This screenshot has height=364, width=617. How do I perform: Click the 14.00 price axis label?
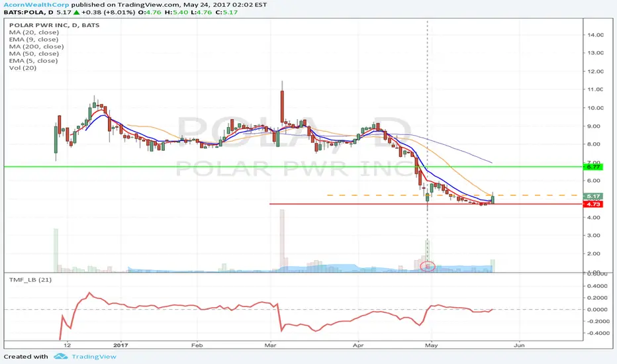pos(595,34)
